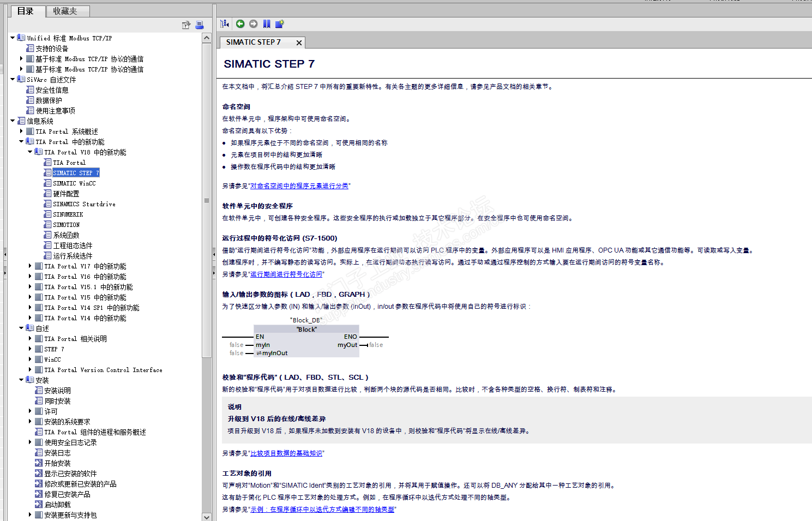Open link 示例：在程序循环中以迭代方式编辑不同的轴类型

coord(322,510)
